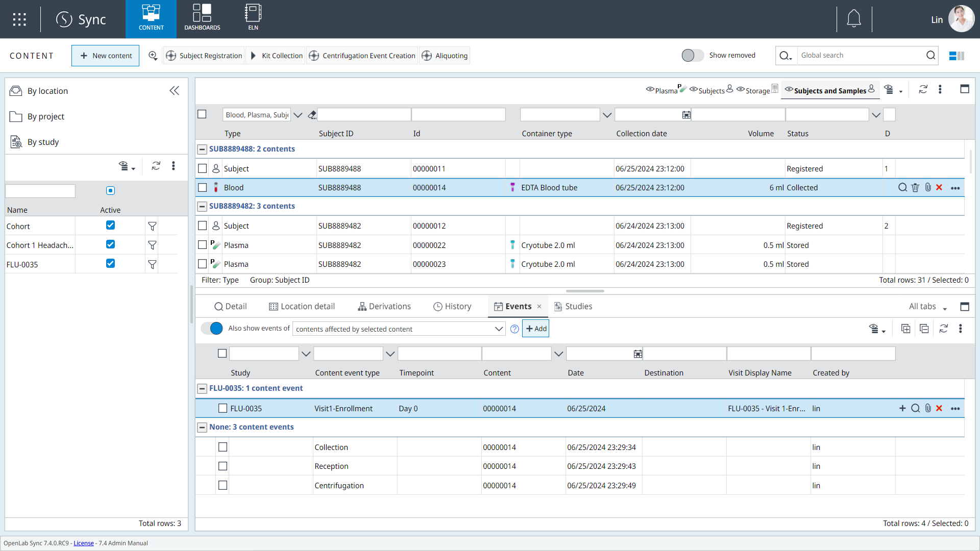Select checkbox for Plasma 00000022 row

pos(203,245)
